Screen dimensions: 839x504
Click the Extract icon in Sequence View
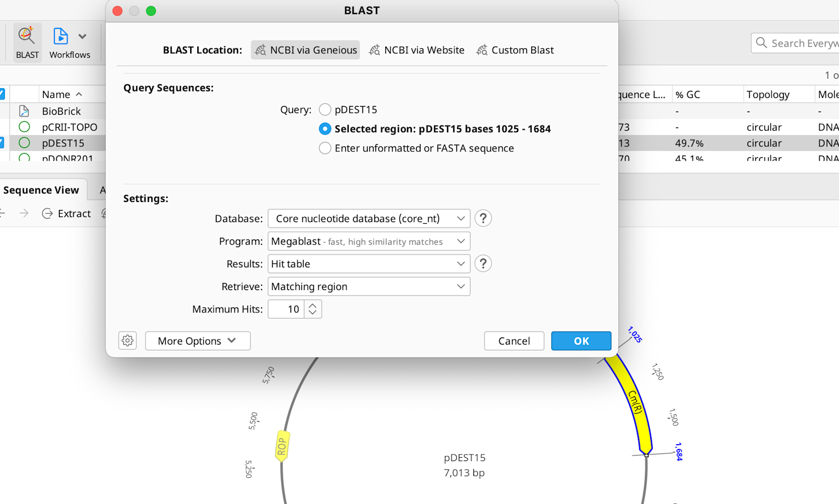point(47,213)
